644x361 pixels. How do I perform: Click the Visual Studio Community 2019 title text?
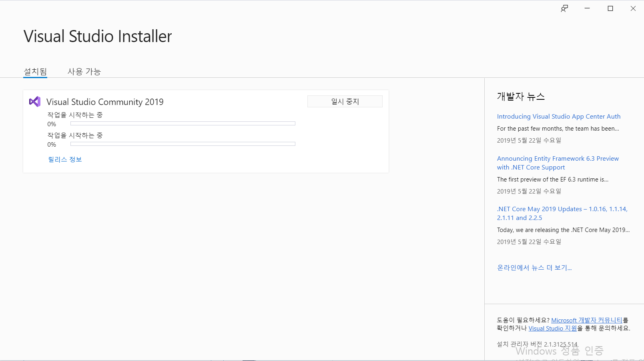105,102
